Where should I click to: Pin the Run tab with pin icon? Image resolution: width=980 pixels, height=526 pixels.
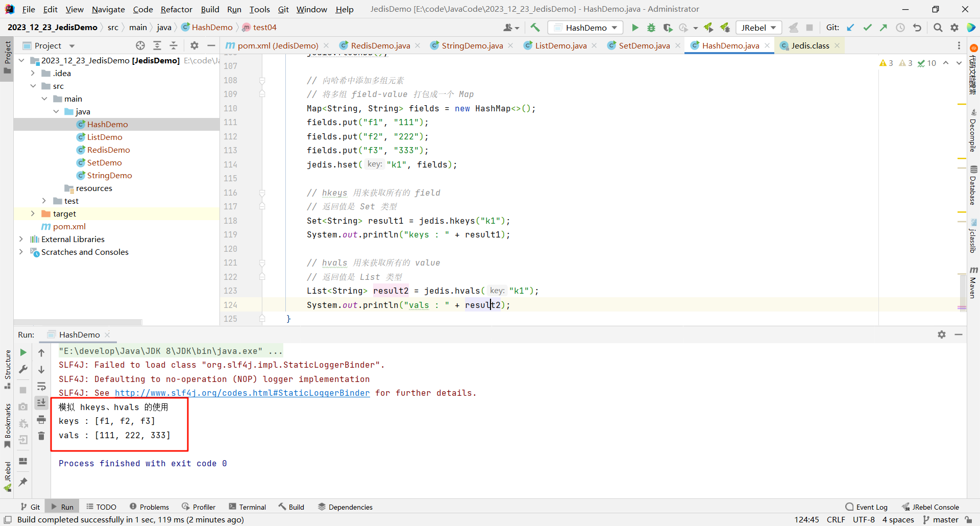click(23, 482)
